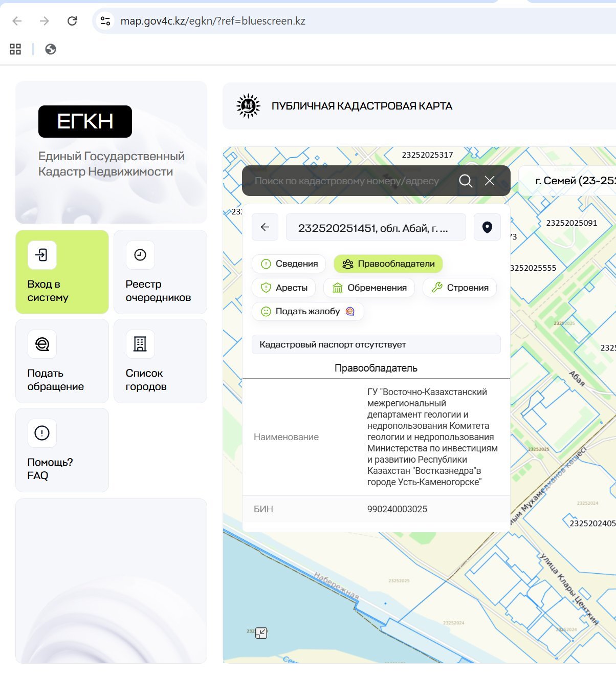616x674 pixels.
Task: Click the magnifier search icon in search bar
Action: pyautogui.click(x=465, y=181)
